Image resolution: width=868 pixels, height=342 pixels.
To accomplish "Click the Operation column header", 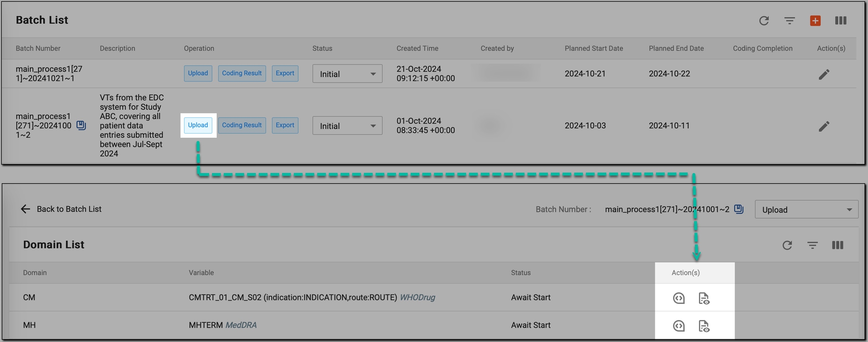I will pyautogui.click(x=199, y=49).
